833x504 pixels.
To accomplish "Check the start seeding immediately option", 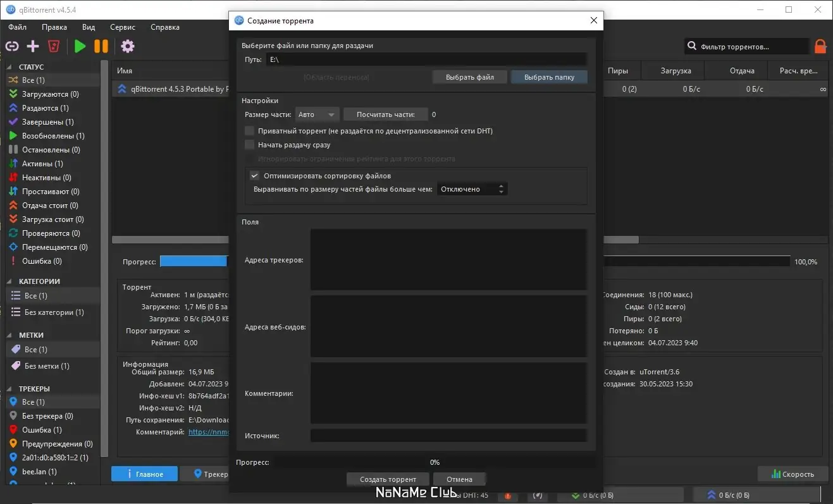I will [249, 144].
